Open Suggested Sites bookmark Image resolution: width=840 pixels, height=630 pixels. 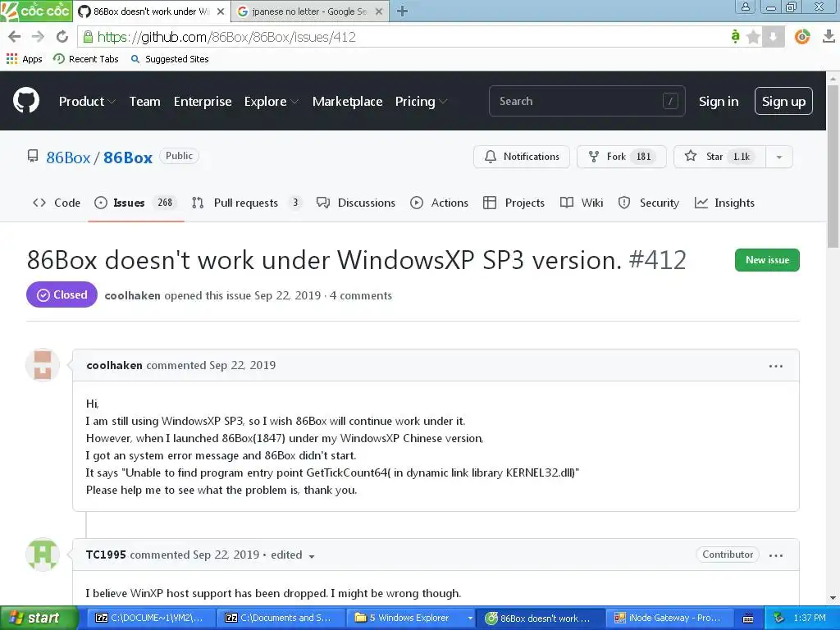pos(170,59)
